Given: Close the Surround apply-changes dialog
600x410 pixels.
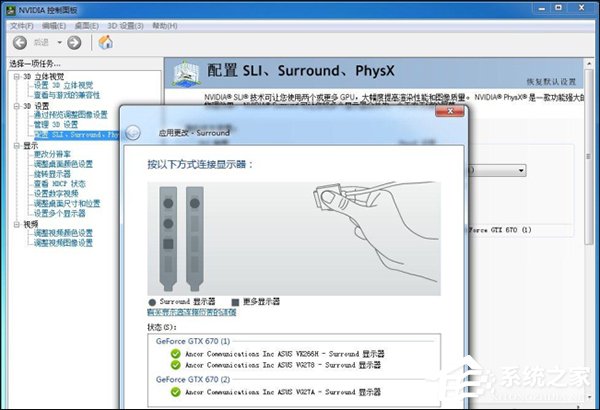Looking at the screenshot, I should 450,111.
